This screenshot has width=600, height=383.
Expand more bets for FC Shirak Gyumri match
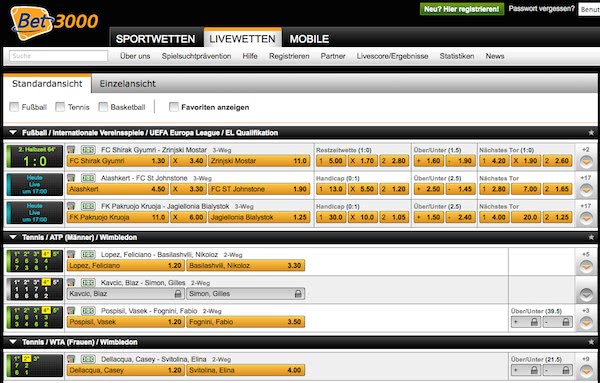(x=586, y=162)
